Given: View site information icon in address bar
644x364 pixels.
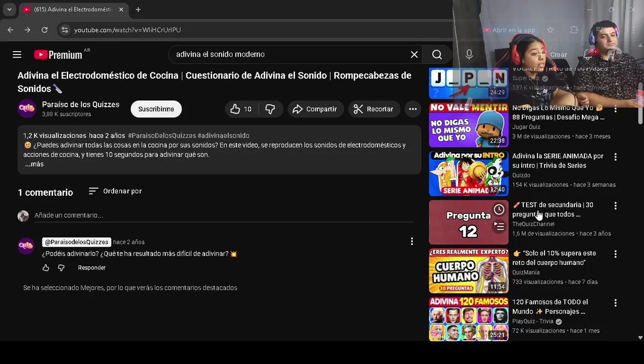Looking at the screenshot, I should coord(65,30).
